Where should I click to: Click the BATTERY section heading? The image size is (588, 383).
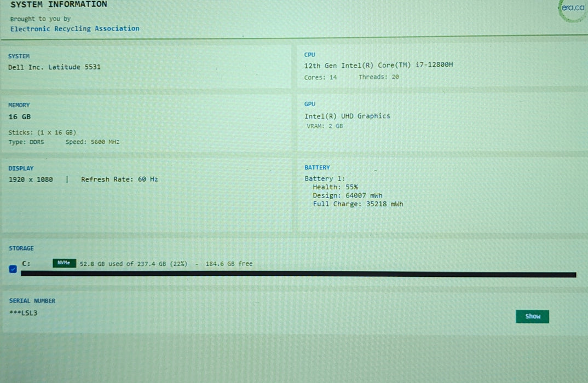(317, 167)
